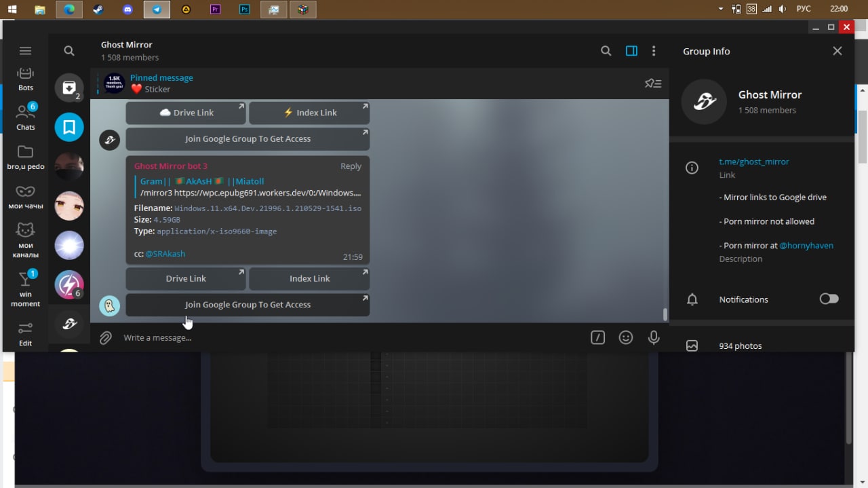868x488 pixels.
Task: Click the volume speaker tray icon
Action: click(783, 9)
